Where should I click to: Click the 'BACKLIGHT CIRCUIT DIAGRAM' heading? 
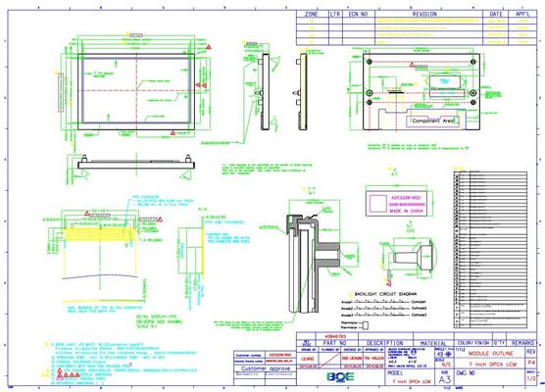[385, 294]
